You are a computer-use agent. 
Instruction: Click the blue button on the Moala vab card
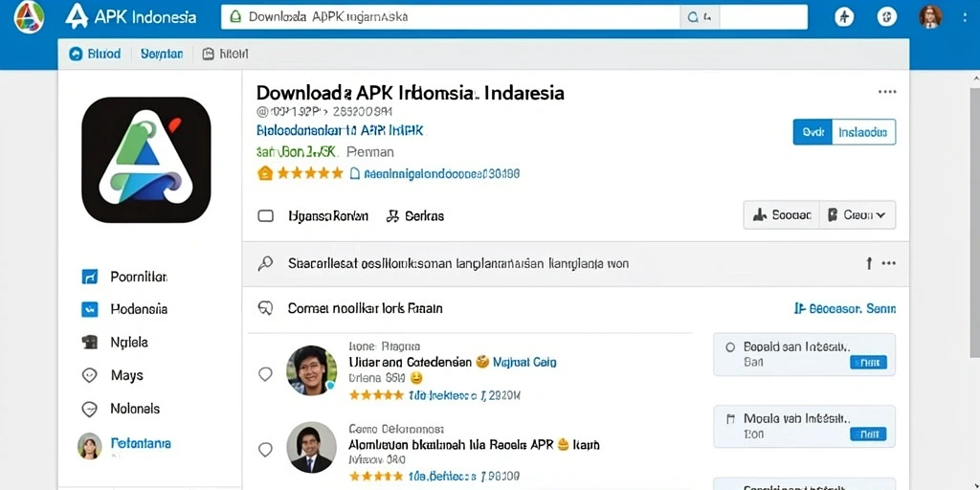pos(868,434)
